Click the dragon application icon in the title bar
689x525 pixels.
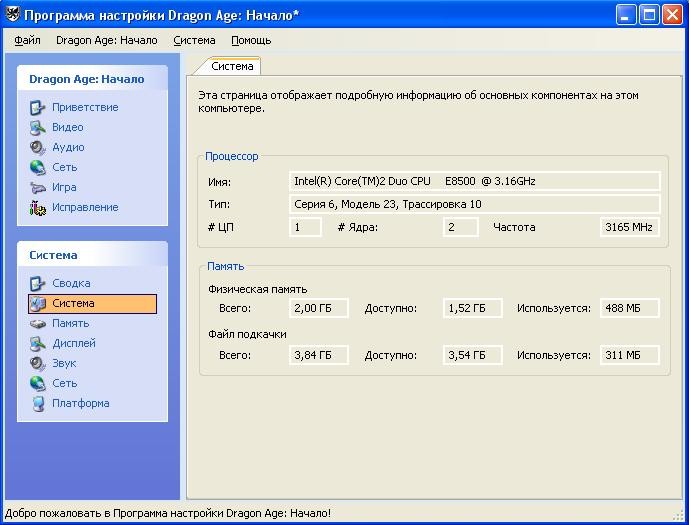[x=12, y=14]
